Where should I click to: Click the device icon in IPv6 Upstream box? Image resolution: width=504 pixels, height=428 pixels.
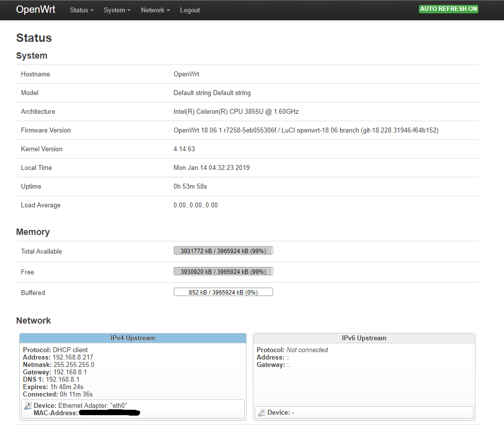pos(261,412)
